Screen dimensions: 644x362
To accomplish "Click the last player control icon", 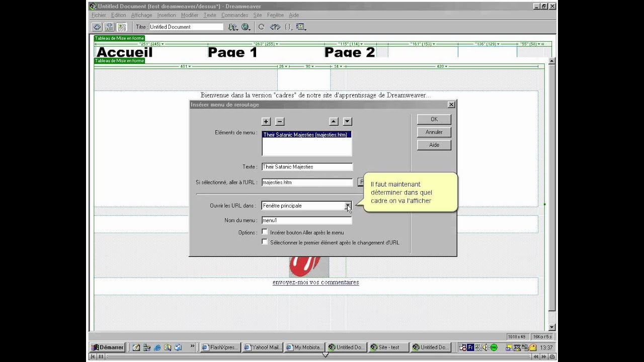I will tap(553, 356).
